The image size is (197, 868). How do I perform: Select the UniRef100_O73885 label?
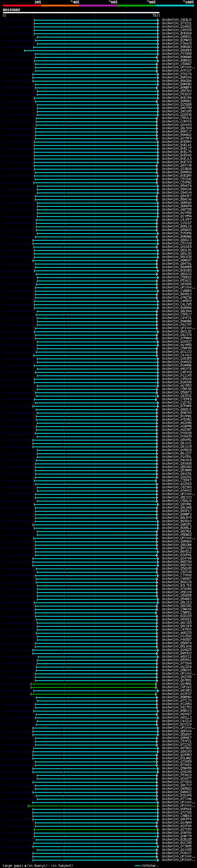(x=176, y=846)
